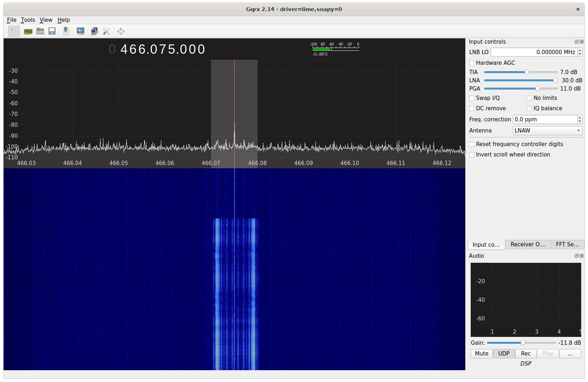Mute the audio output
588x382 pixels.
(x=481, y=353)
